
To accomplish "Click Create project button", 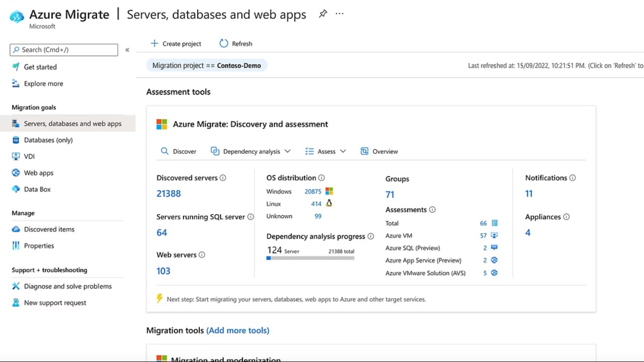I will 176,44.
